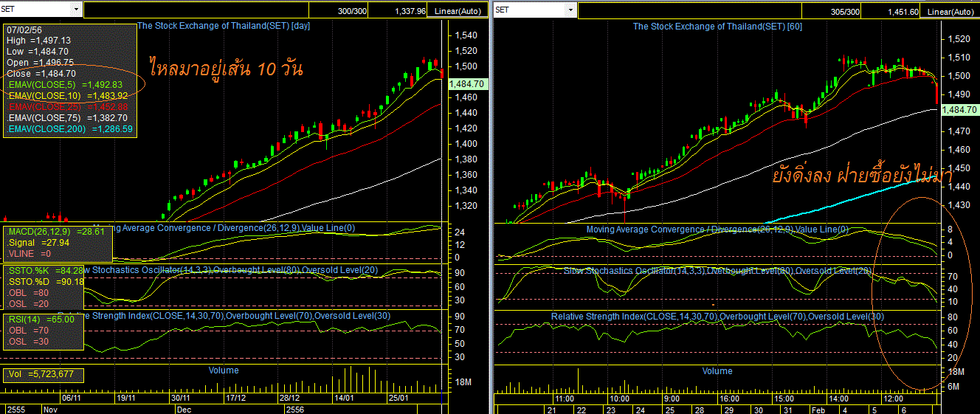Open the symbol dropdown arrow of the 60-minute chart
980x414 pixels.
pos(569,10)
